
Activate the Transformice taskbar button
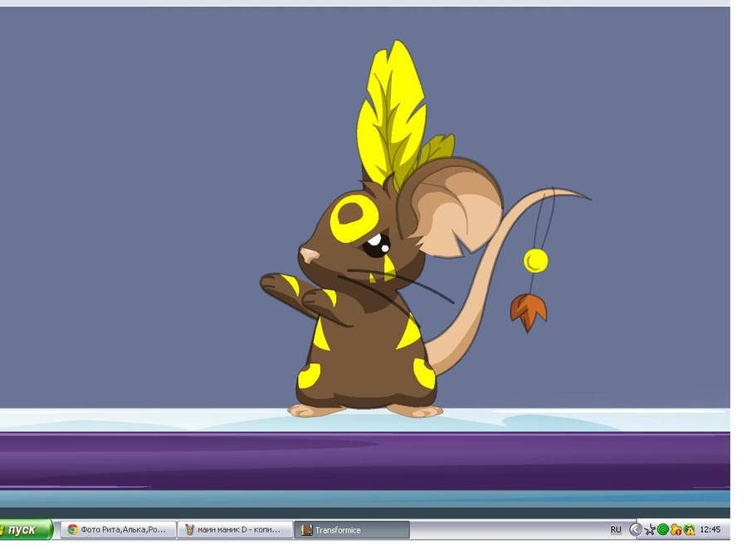(x=352, y=529)
